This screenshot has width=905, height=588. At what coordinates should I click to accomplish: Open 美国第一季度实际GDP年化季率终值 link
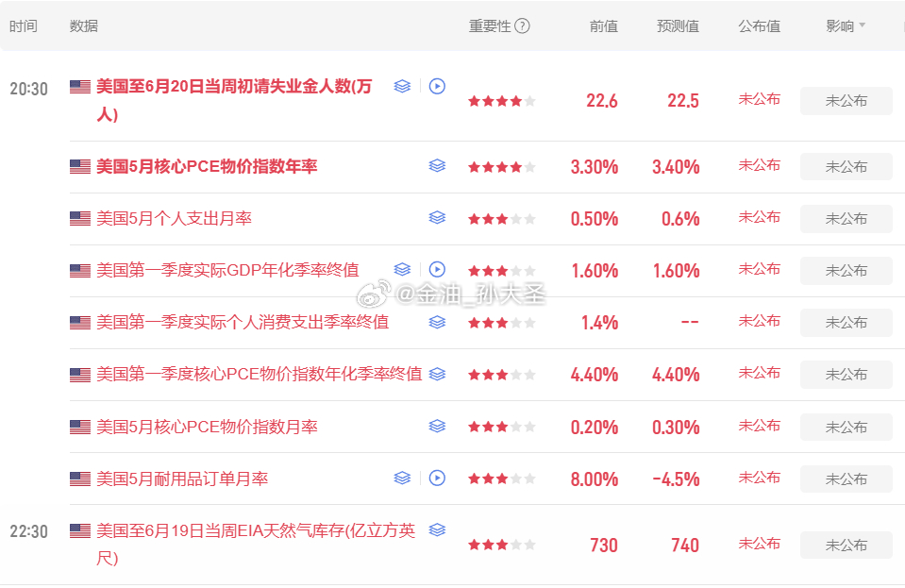coord(227,270)
